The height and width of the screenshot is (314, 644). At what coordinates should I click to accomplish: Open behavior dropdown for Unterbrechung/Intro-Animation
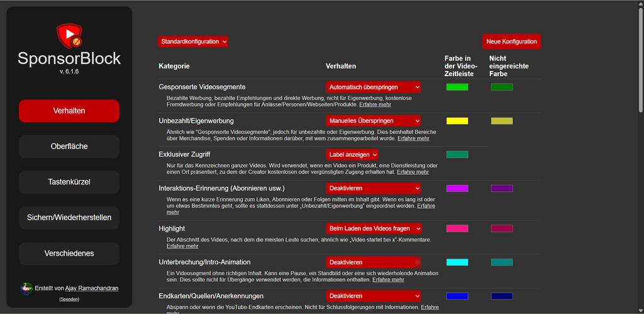tap(374, 262)
